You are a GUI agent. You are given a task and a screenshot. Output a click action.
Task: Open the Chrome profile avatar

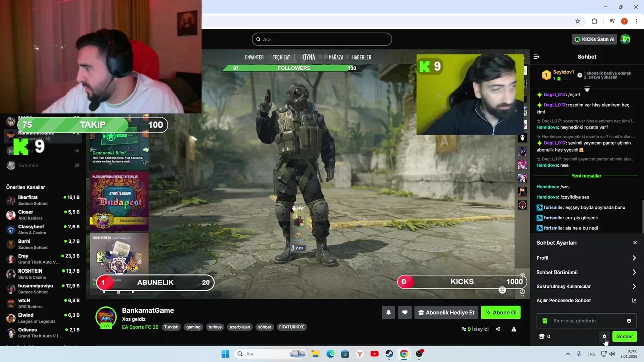coord(624,21)
